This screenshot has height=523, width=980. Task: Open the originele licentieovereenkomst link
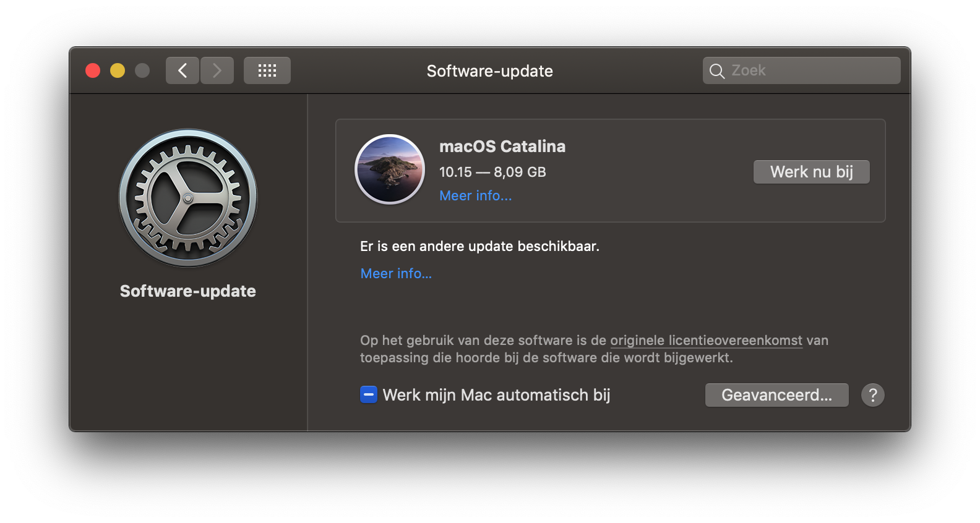point(707,341)
